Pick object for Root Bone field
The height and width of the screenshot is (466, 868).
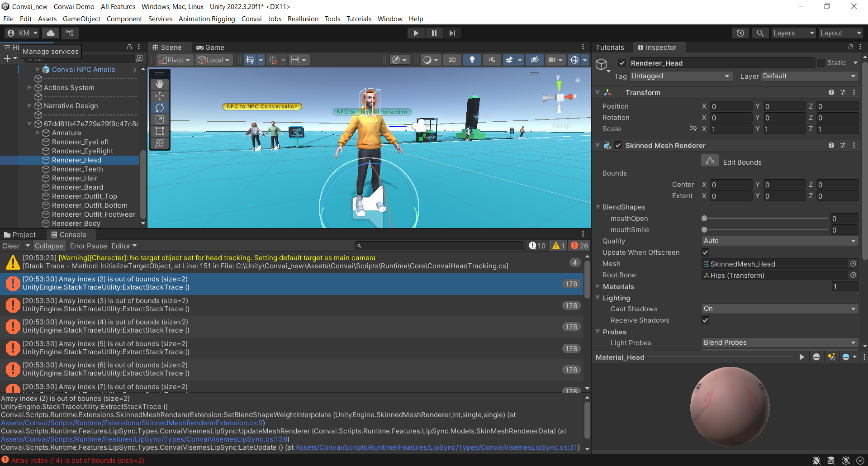(x=853, y=275)
